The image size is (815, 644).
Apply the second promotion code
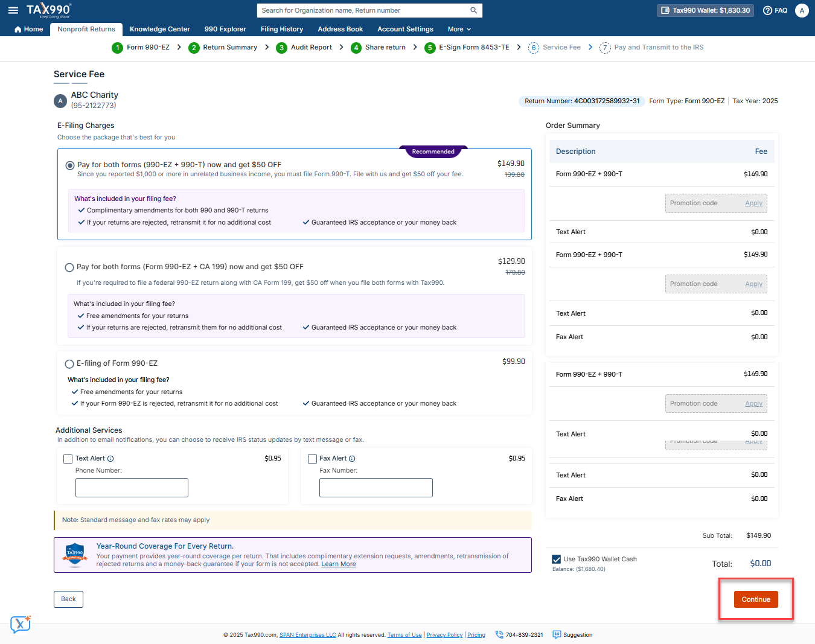click(753, 284)
